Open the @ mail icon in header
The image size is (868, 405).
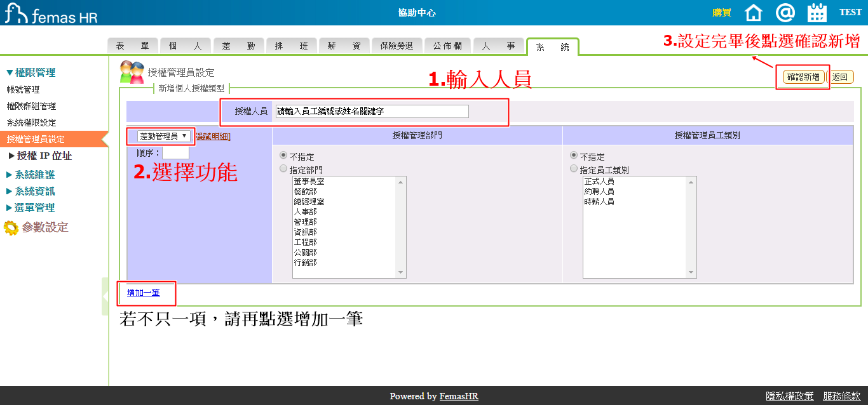coord(785,13)
